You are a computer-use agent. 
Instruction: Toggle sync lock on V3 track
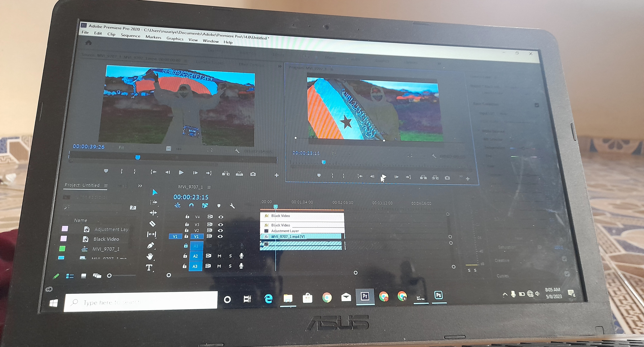click(x=210, y=224)
